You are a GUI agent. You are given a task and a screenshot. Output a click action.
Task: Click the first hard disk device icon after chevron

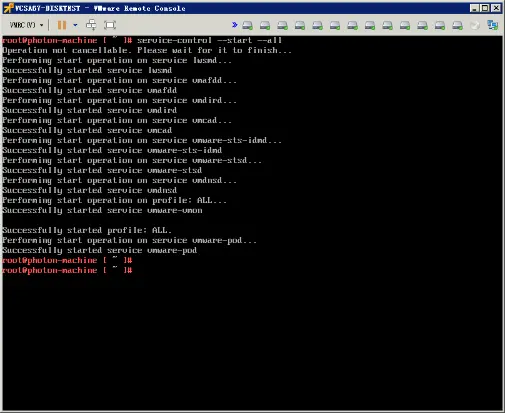coord(247,25)
